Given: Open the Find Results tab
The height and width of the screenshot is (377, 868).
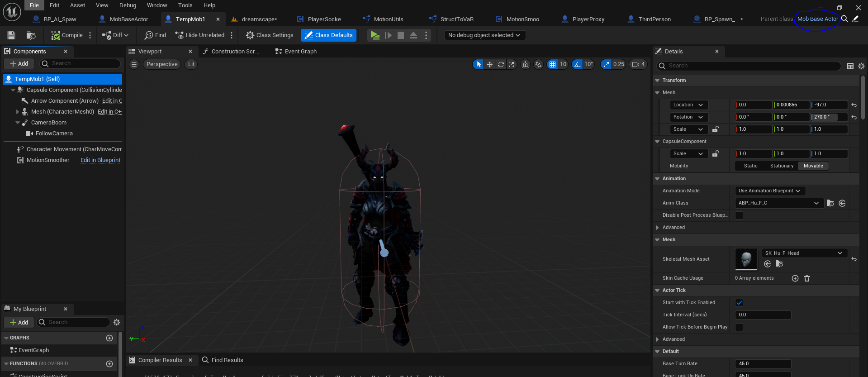Looking at the screenshot, I should [x=223, y=360].
